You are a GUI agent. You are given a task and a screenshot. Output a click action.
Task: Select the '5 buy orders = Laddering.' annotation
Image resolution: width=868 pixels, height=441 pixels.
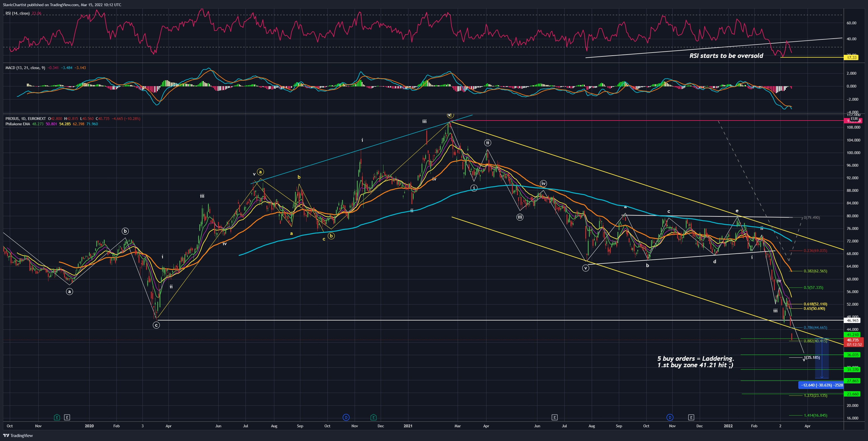click(x=696, y=359)
